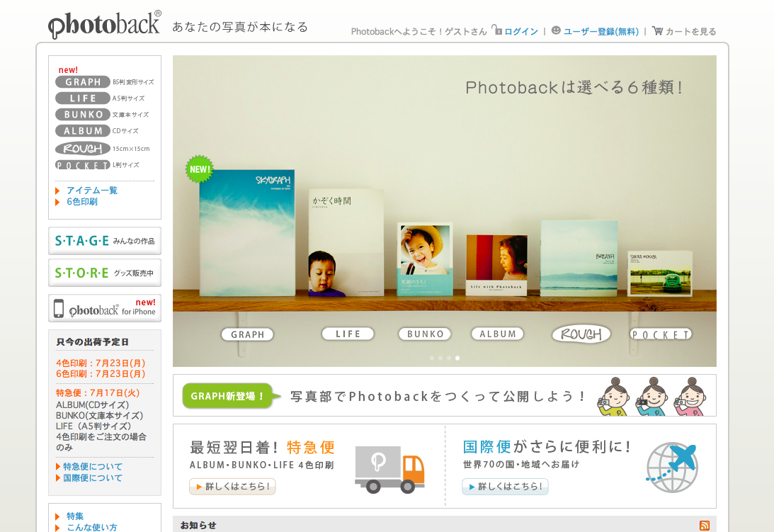The width and height of the screenshot is (774, 532).
Task: Click the Photoback logo
Action: [x=105, y=25]
